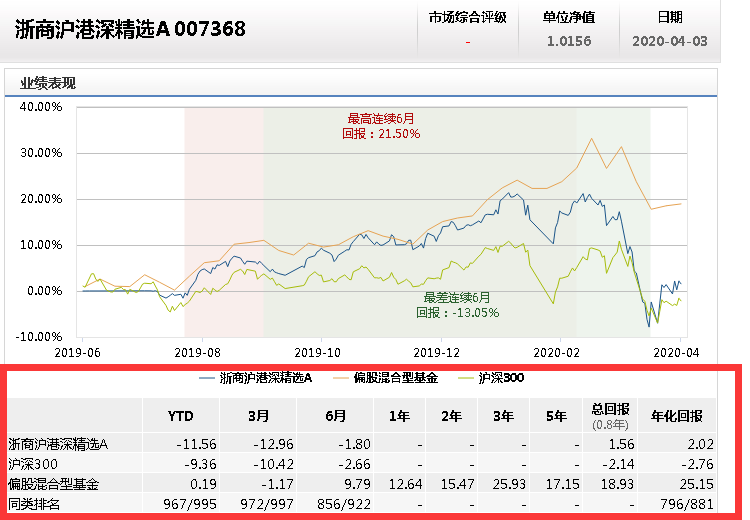Click the 2019-12 x-axis label
This screenshot has width=750, height=520.
pyautogui.click(x=436, y=353)
